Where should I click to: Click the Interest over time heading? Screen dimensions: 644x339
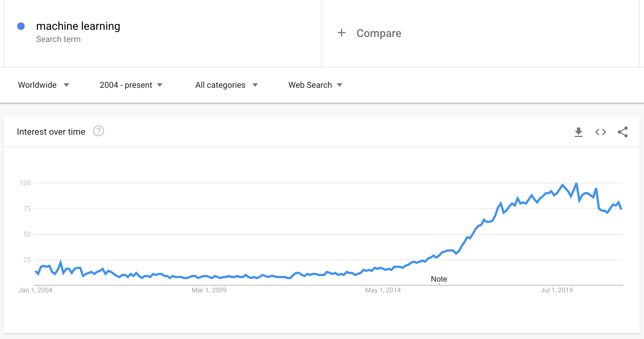pos(51,132)
